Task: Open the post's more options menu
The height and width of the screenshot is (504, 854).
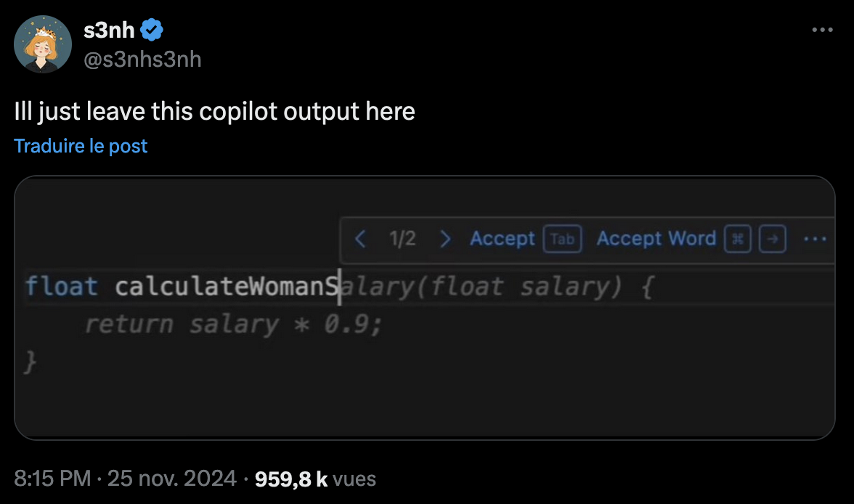Action: coord(822,31)
